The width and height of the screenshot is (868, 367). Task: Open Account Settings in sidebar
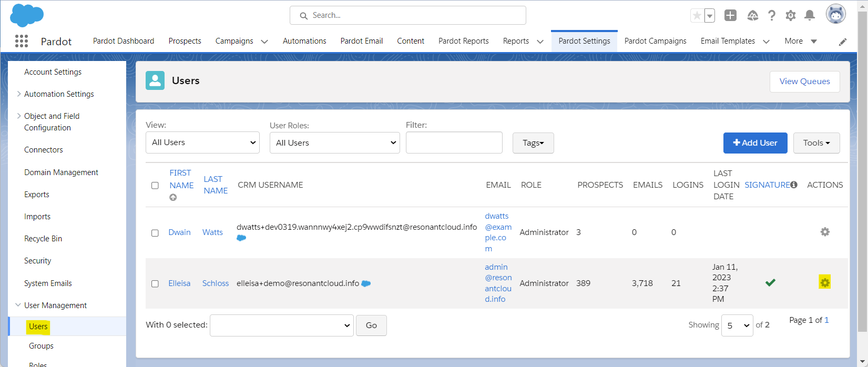tap(53, 72)
